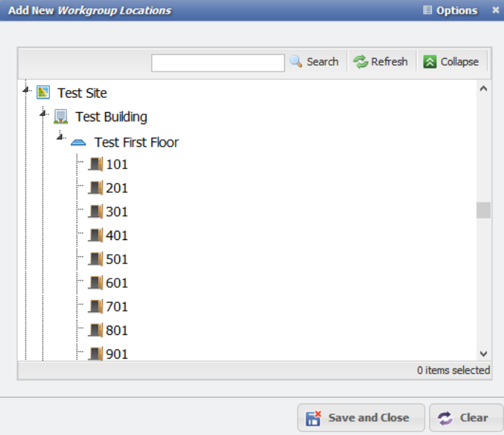Collapse the Test Building node arrow
This screenshot has width=504, height=435.
44,114
